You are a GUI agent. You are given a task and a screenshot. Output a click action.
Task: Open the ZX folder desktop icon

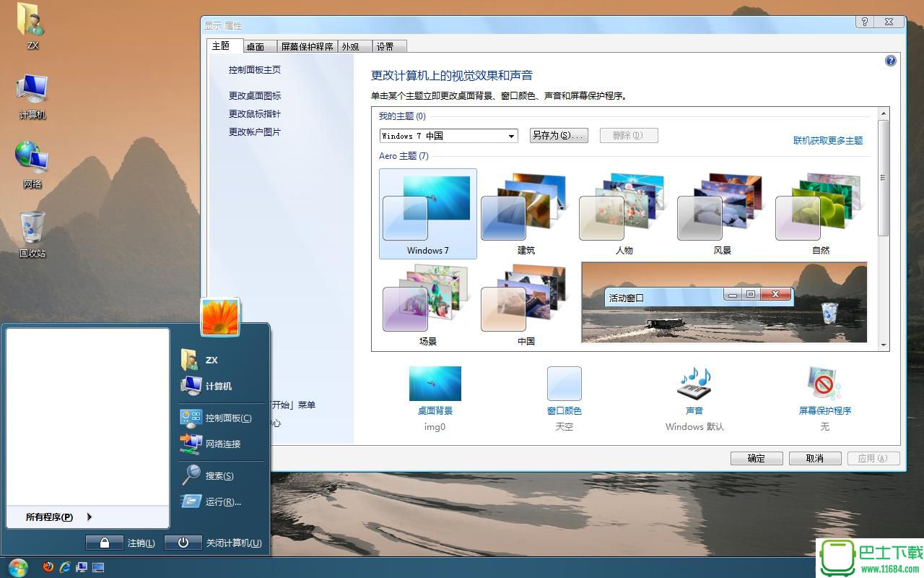32,26
